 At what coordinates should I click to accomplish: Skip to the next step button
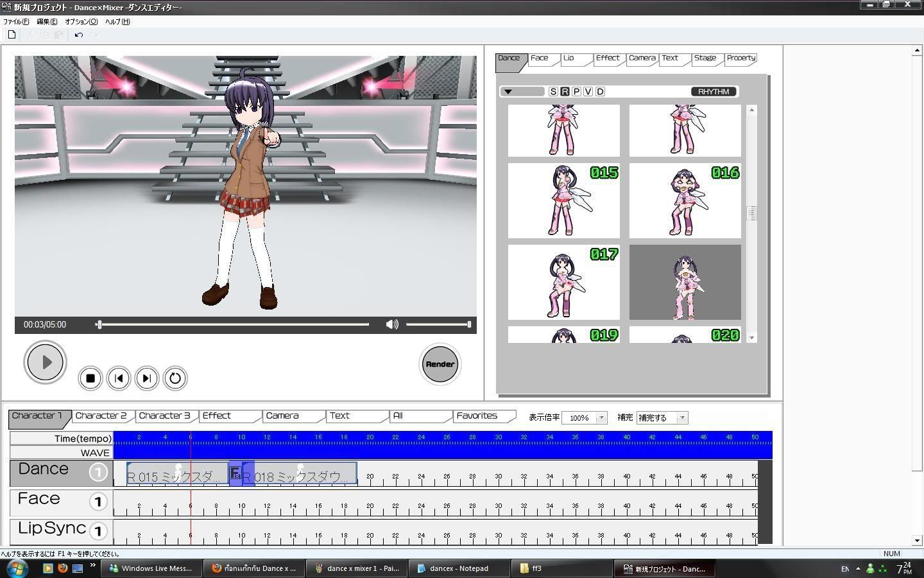coord(147,378)
